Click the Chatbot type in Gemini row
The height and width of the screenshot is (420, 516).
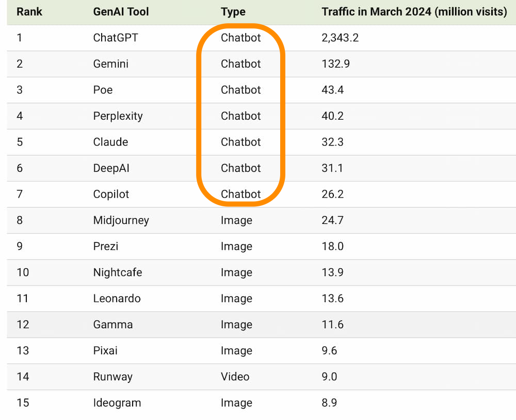(241, 64)
